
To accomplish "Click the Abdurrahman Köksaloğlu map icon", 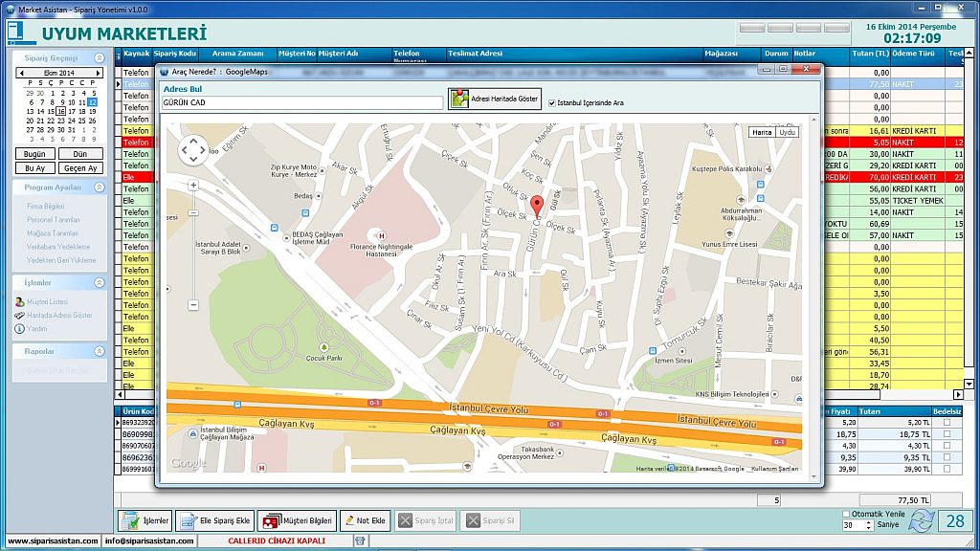I will (741, 201).
